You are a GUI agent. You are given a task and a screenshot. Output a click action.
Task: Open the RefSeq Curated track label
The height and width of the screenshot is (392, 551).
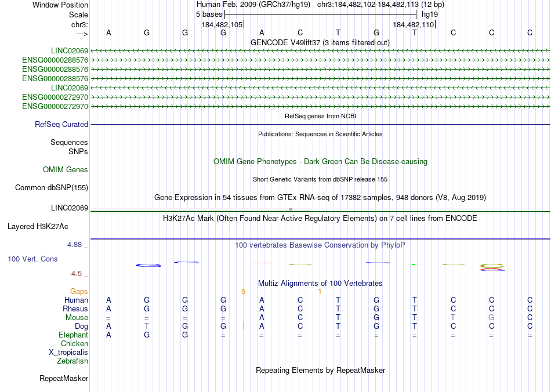(61, 124)
